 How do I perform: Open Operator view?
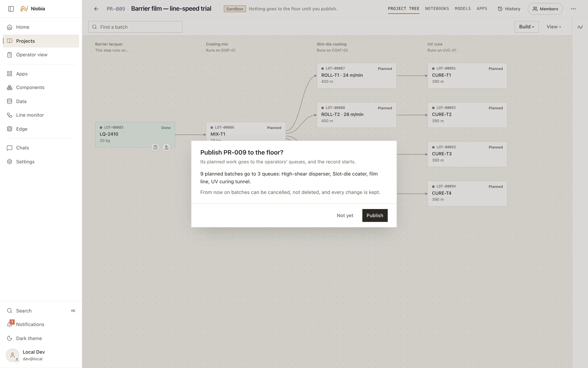pyautogui.click(x=41, y=55)
